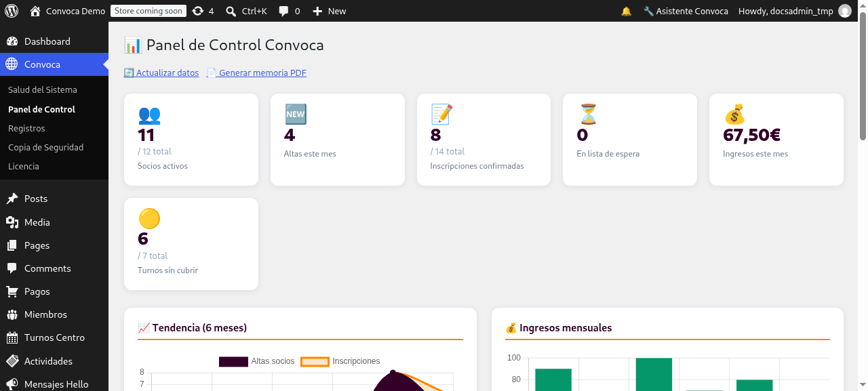Click the Turnos sin cubrir stat card

pyautogui.click(x=191, y=244)
